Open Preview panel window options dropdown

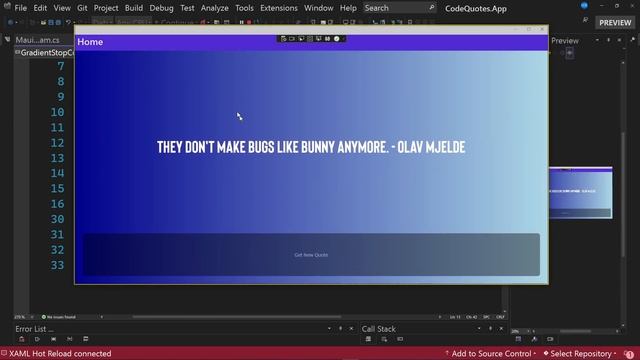[597, 40]
